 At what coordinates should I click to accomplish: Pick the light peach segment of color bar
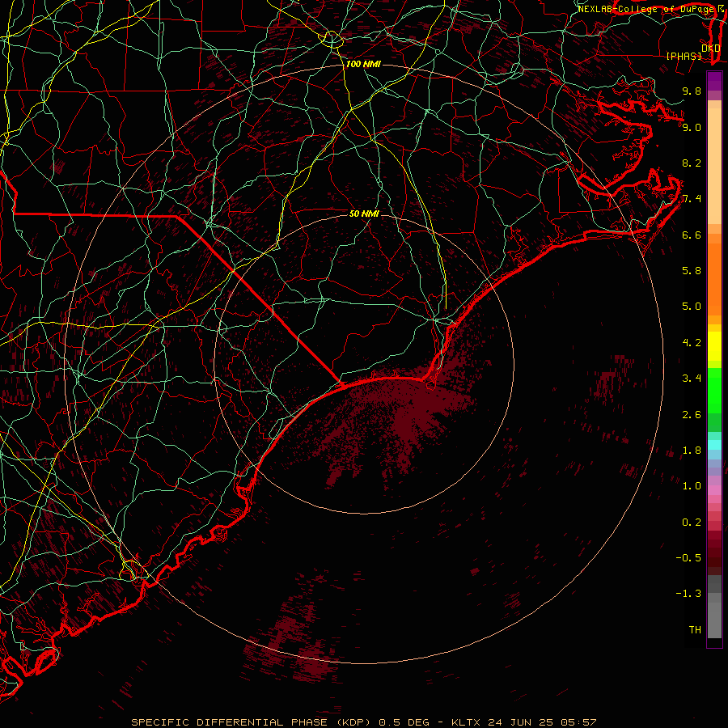714,166
